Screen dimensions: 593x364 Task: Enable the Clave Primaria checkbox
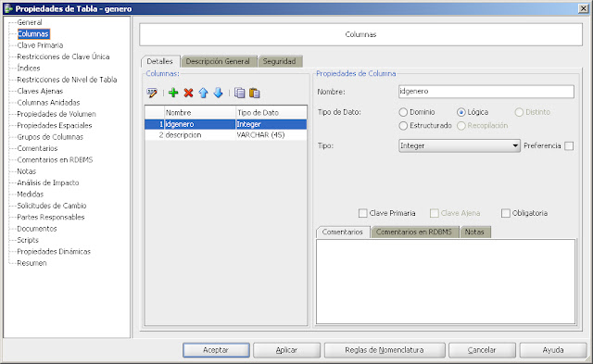point(362,213)
